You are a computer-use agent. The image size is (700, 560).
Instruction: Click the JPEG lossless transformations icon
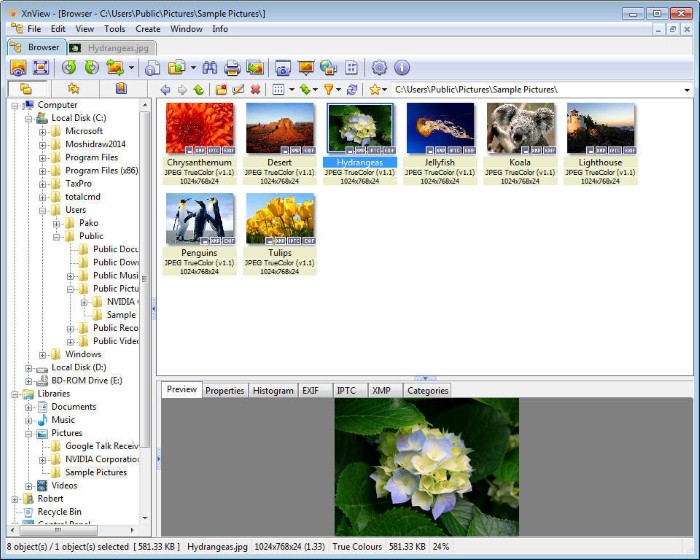[115, 68]
